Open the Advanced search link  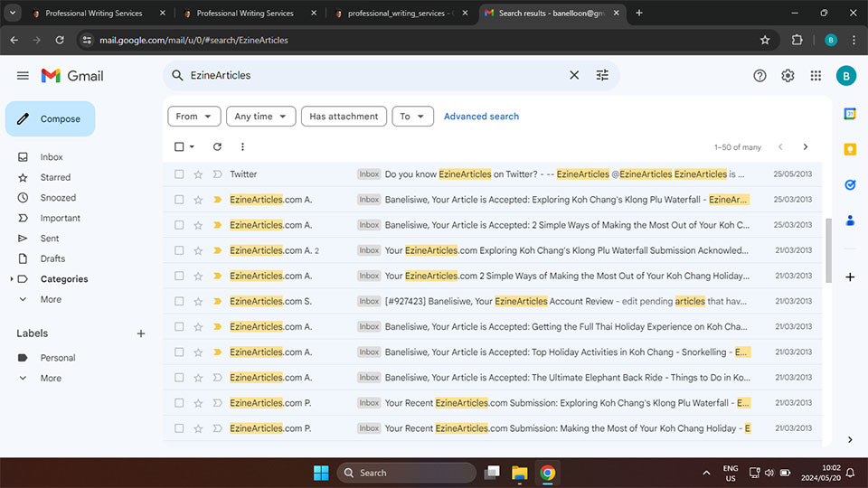click(x=481, y=117)
